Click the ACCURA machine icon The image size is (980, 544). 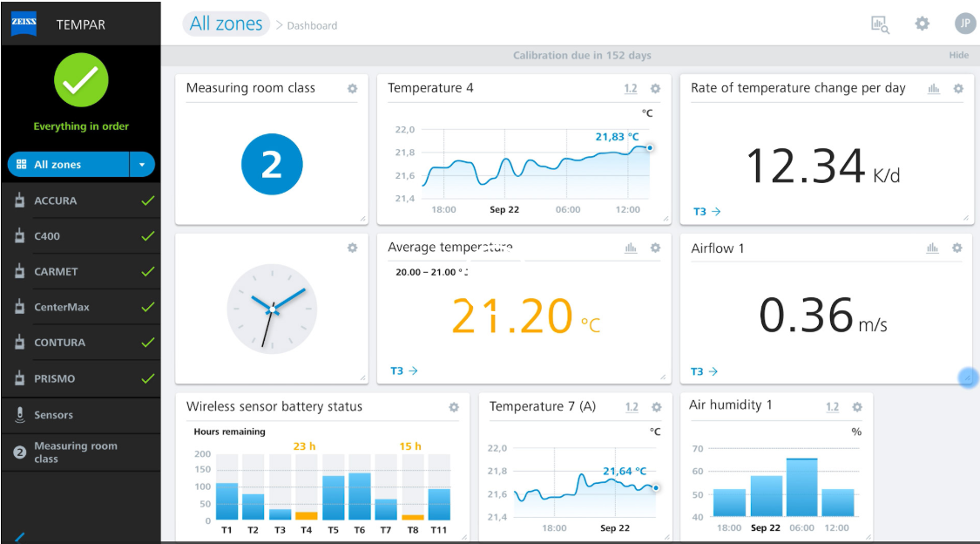click(19, 201)
